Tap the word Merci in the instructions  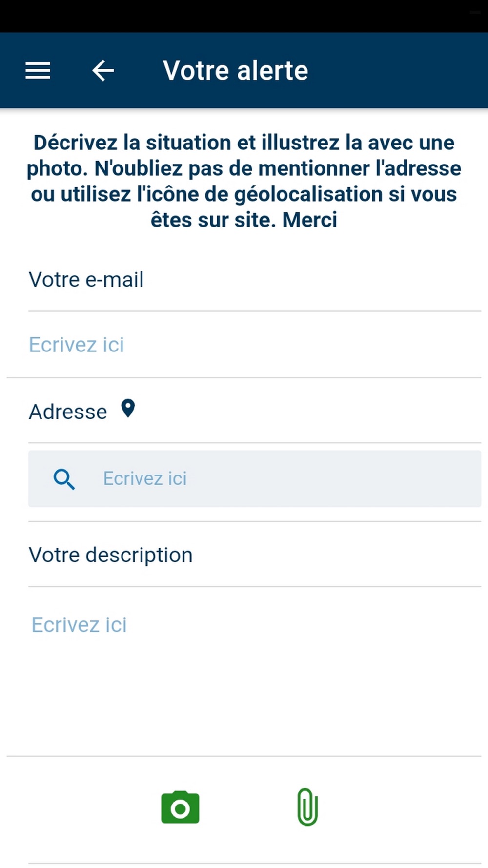[310, 220]
